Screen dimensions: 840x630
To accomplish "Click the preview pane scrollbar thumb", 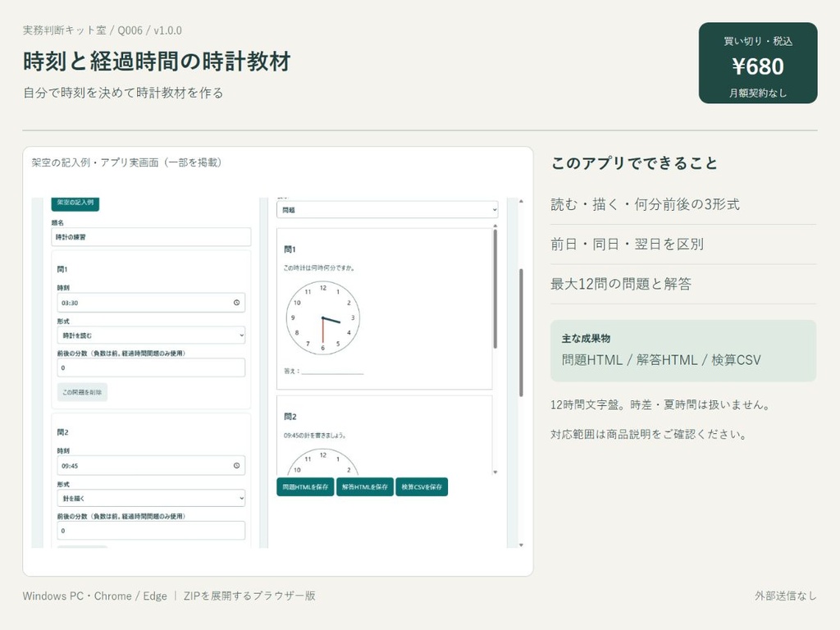I will [495, 290].
